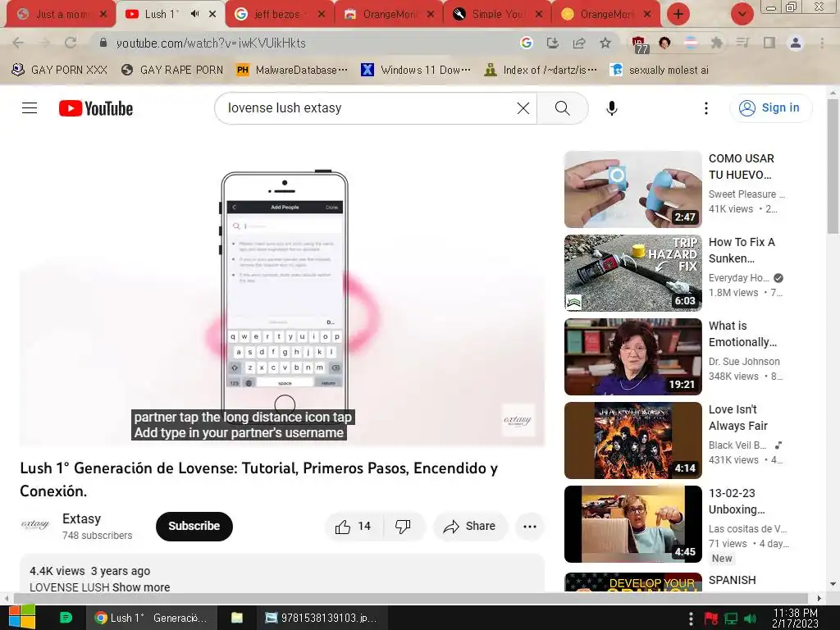
Task: Go to the YouTube home logo
Action: click(96, 108)
